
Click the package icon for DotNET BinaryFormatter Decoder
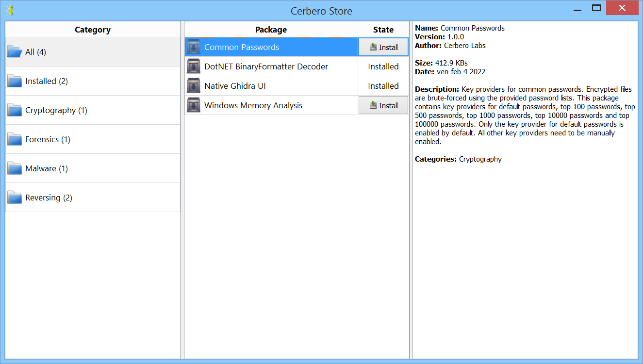pos(194,66)
